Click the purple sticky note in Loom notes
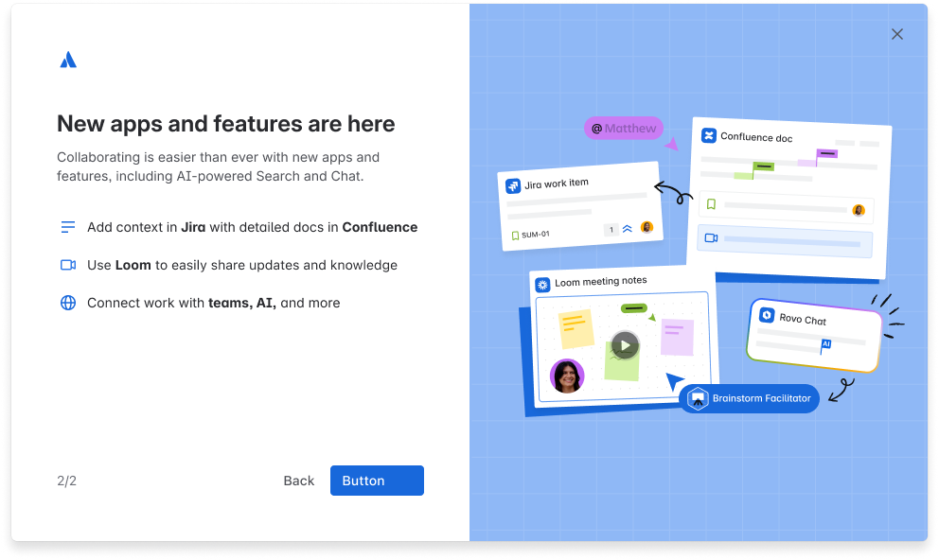939x560 pixels. tap(678, 338)
